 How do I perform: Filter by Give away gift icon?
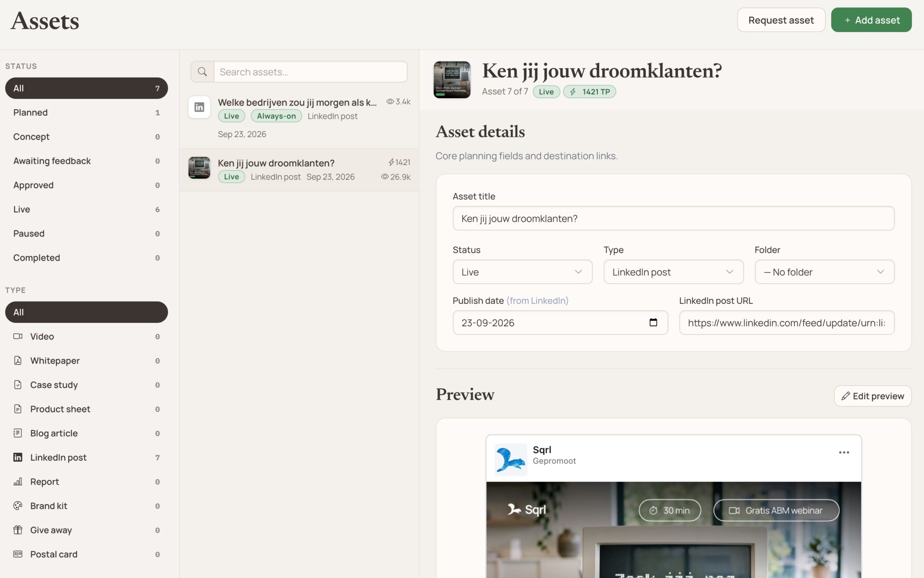coord(18,530)
